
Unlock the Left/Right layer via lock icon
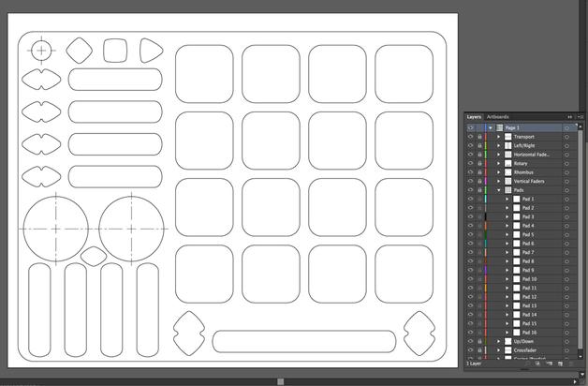pyautogui.click(x=479, y=146)
